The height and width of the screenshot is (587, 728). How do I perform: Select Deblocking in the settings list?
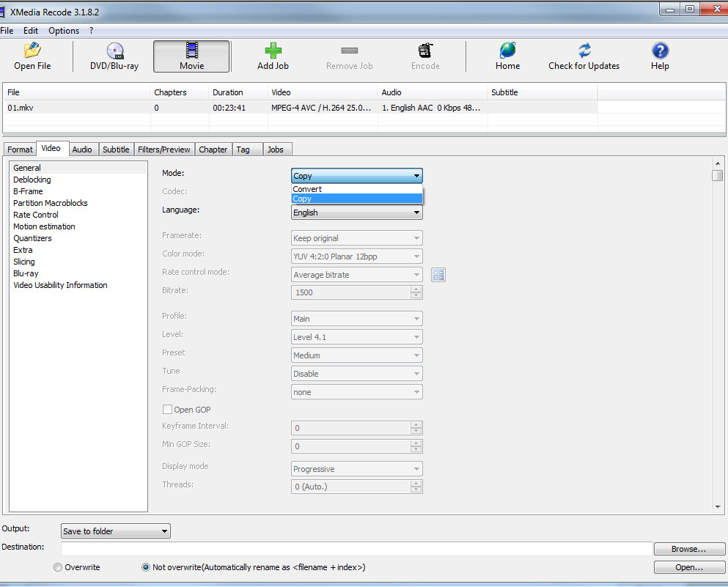32,180
